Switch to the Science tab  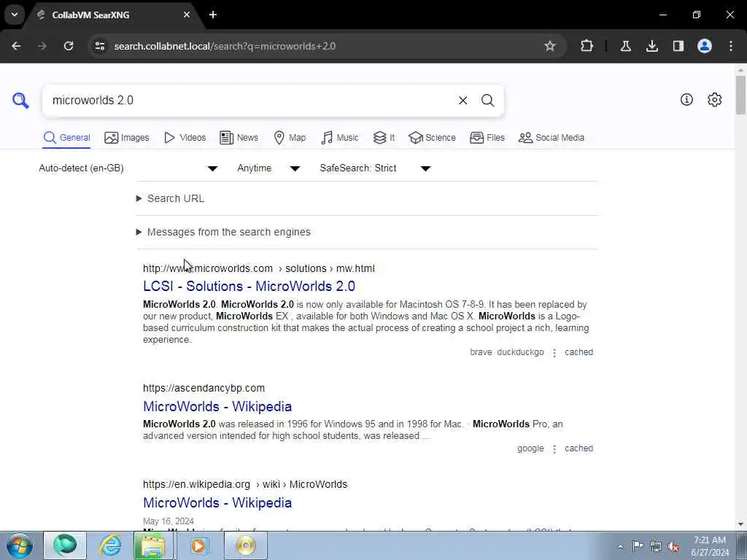click(x=432, y=138)
